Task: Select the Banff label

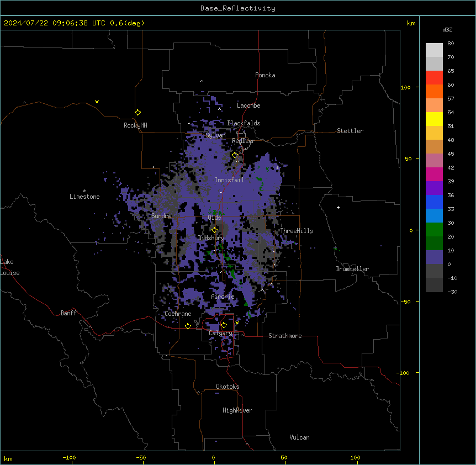Action: pos(68,313)
